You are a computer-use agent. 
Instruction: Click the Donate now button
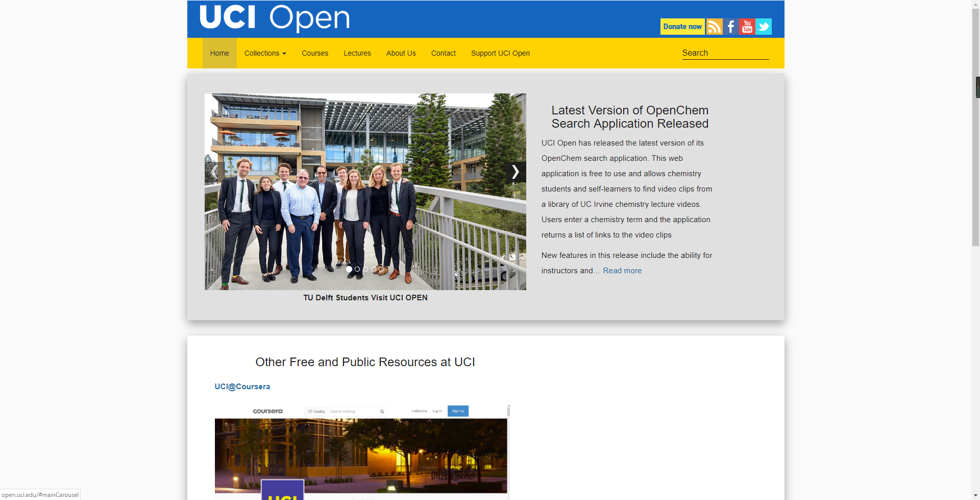click(x=682, y=27)
